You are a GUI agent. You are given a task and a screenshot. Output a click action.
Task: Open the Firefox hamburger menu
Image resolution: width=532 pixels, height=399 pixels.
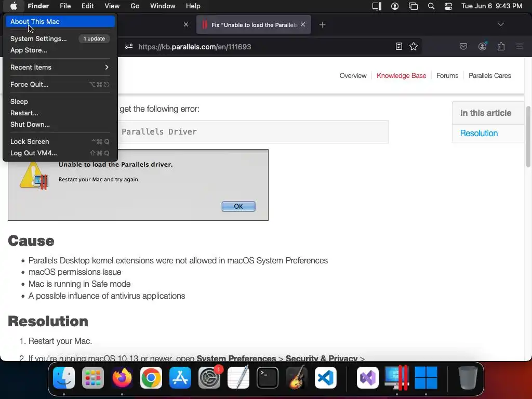(519, 46)
